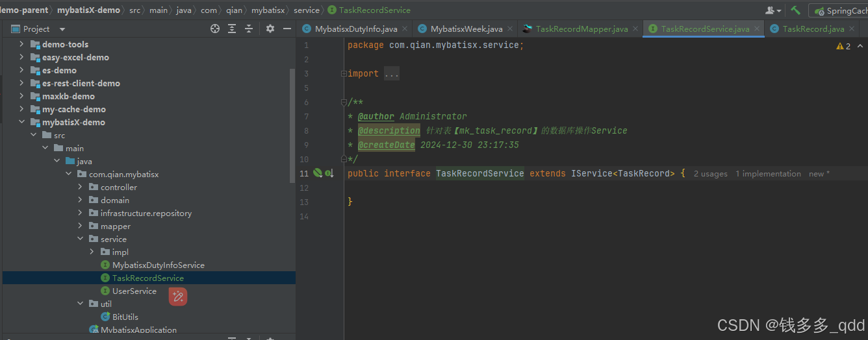This screenshot has width=868, height=340.
Task: Click the Project panel vertical scrollbar
Action: (x=292, y=127)
